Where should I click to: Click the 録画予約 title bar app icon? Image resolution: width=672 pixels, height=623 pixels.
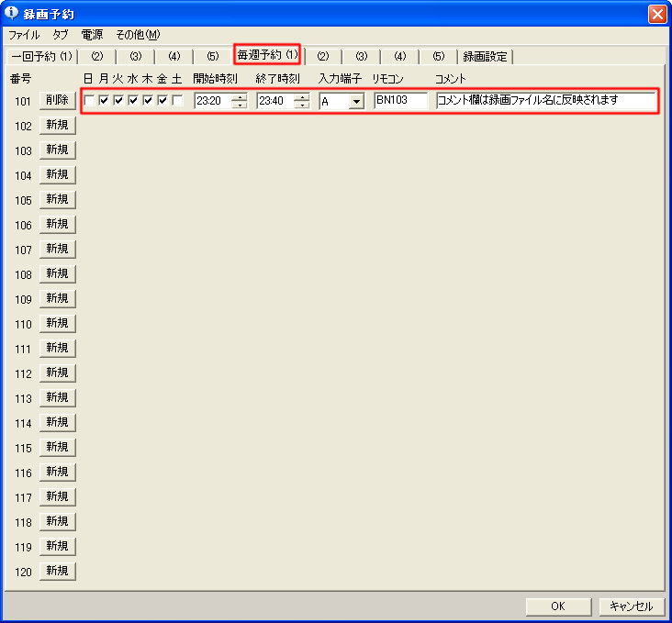(12, 14)
